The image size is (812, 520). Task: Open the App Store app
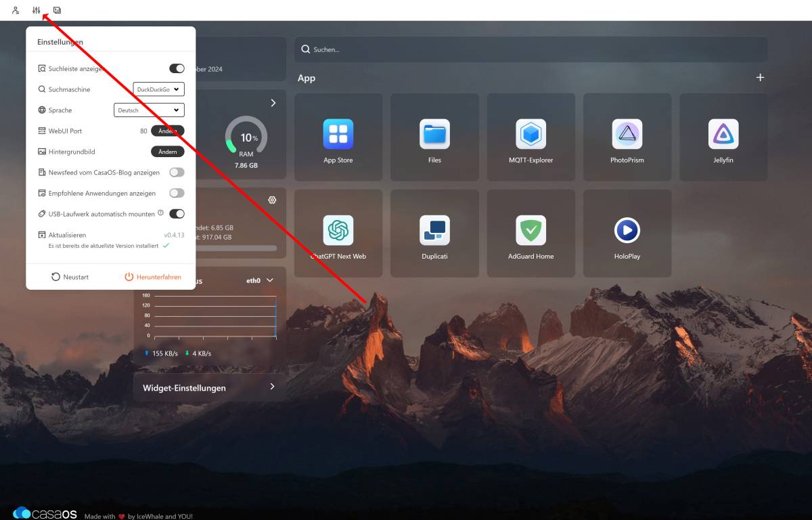[x=338, y=137]
